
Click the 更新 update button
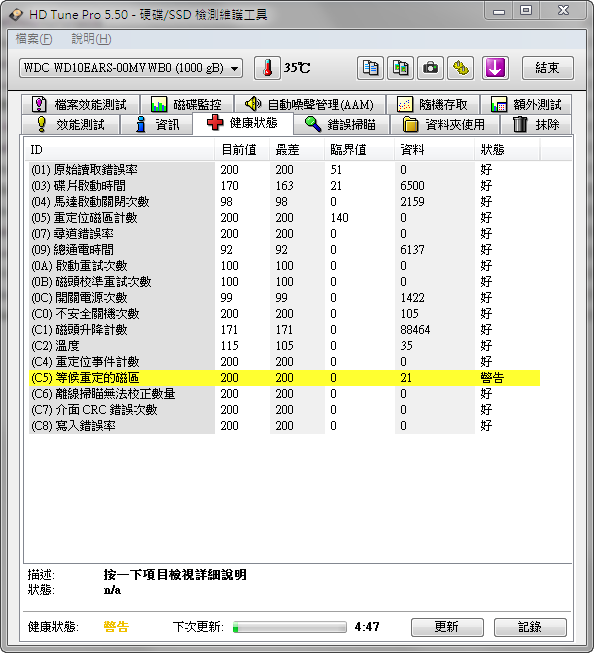(x=447, y=627)
